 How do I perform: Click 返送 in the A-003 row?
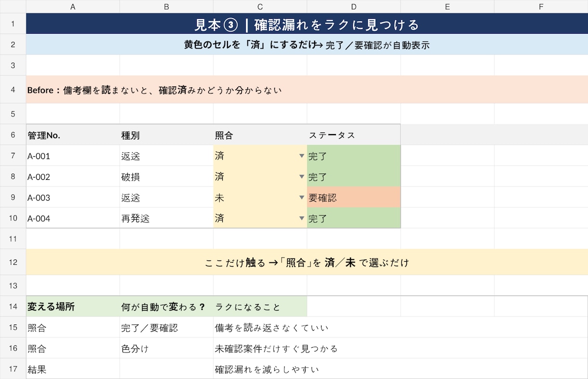166,197
